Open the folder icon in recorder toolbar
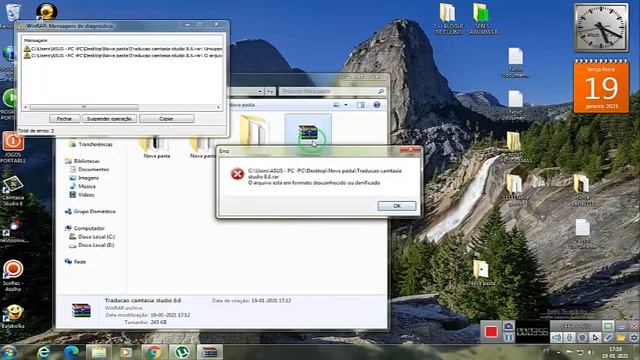Viewport: 640px width, 360px height. click(x=621, y=338)
